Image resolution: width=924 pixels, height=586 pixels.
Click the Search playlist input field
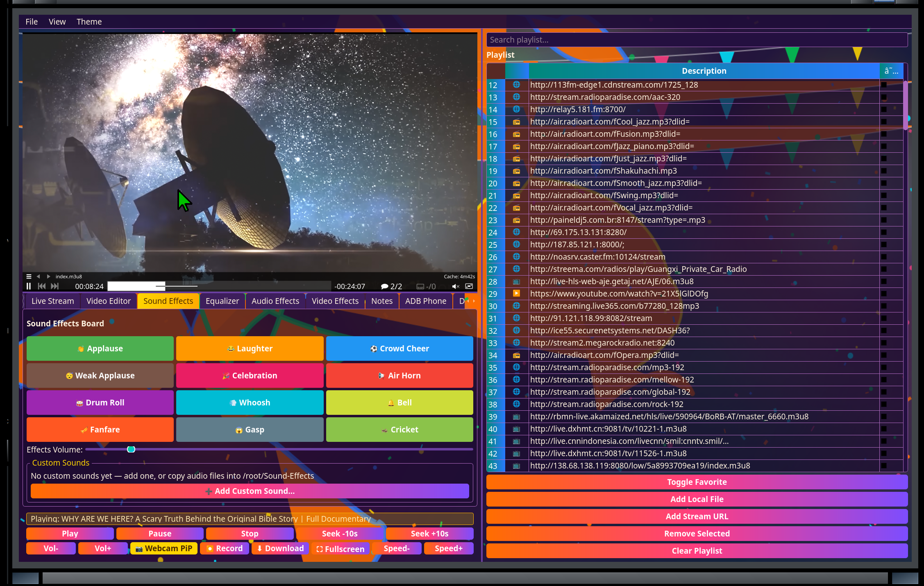tap(697, 40)
